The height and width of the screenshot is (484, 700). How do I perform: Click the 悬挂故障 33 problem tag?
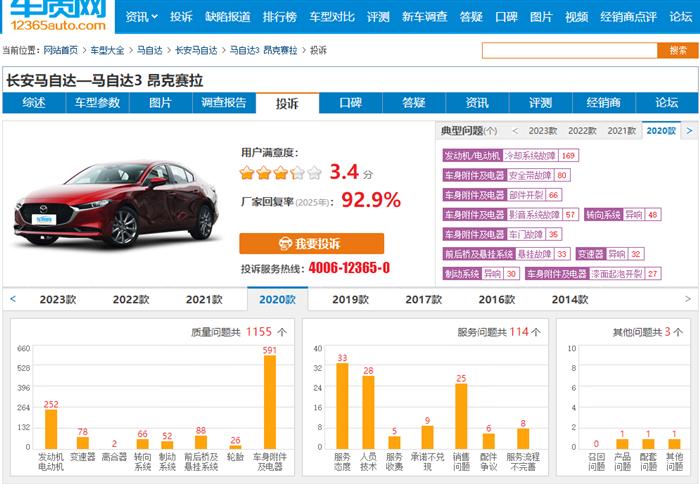[507, 254]
